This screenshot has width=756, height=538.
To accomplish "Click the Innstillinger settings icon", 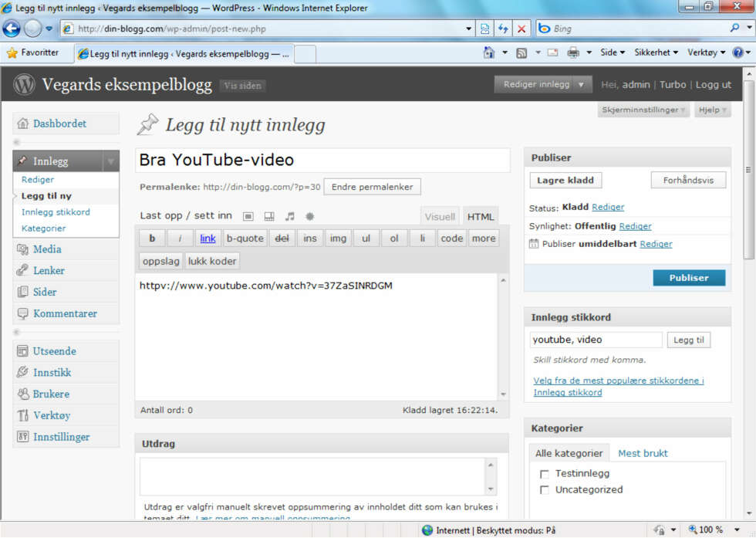I will (22, 437).
